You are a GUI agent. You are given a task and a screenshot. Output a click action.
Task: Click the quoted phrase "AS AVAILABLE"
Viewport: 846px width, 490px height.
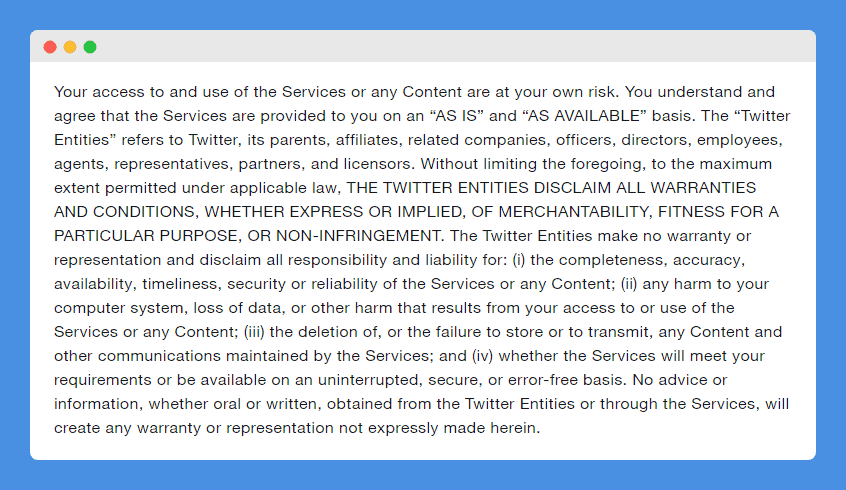(x=584, y=116)
